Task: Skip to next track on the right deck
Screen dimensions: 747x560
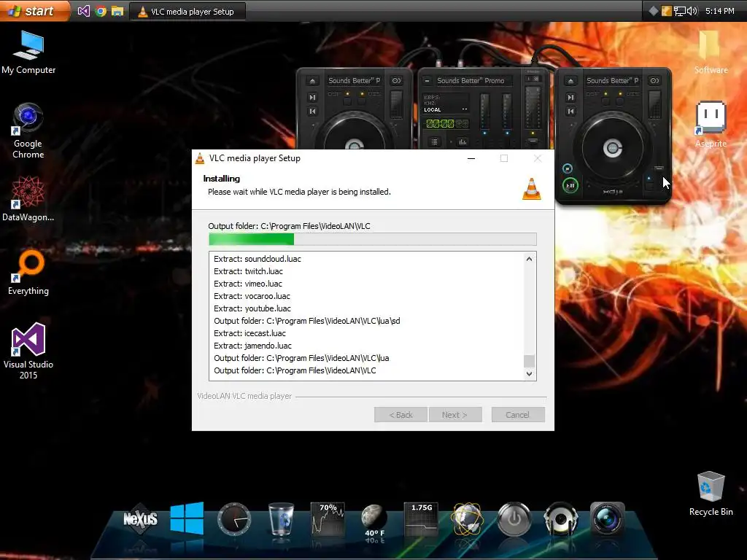Action: tap(570, 97)
